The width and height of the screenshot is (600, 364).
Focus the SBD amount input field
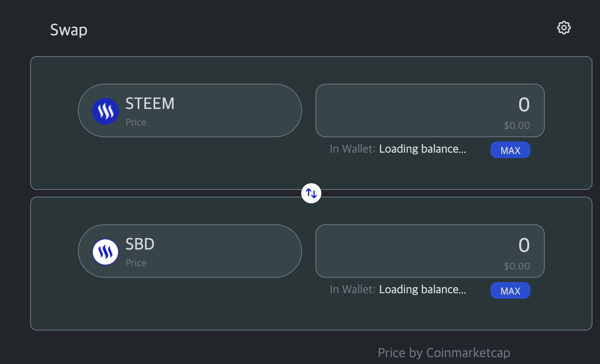point(430,245)
